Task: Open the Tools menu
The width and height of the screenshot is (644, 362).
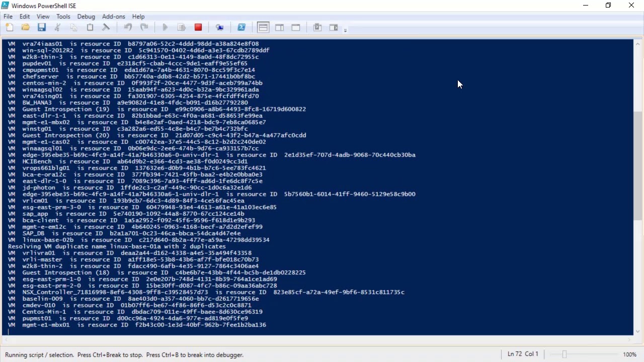Action: tap(63, 17)
